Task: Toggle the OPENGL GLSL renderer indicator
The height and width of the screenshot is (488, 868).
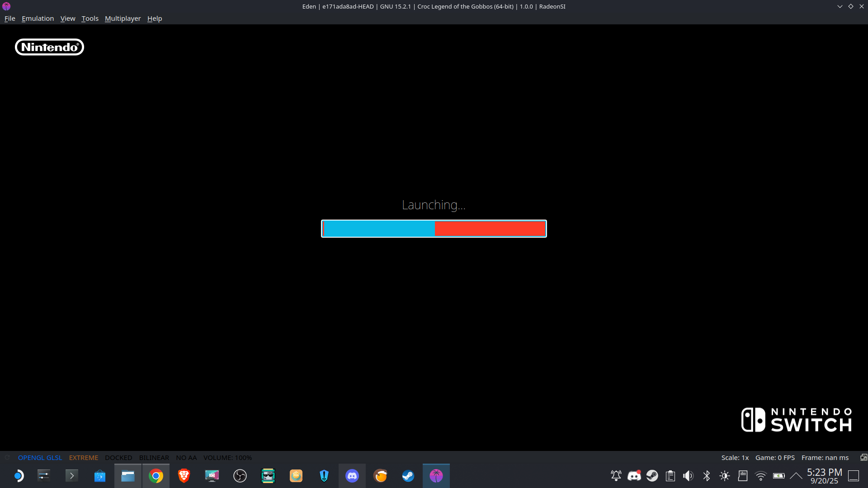Action: click(x=40, y=458)
